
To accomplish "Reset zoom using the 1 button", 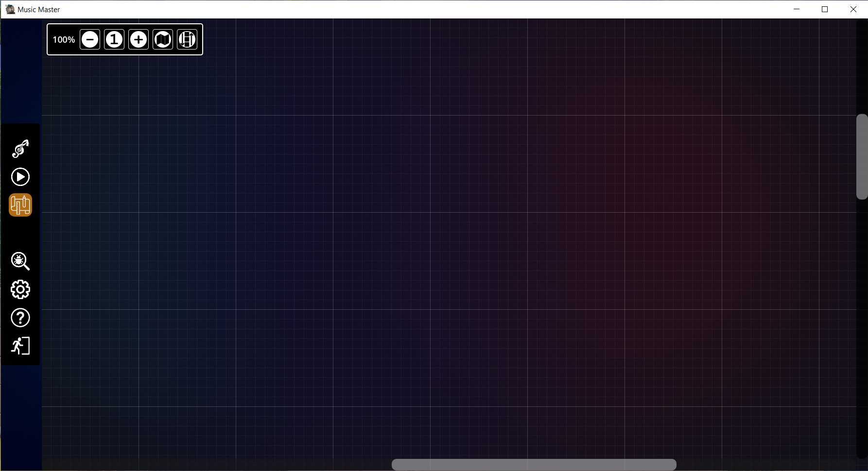I will pyautogui.click(x=114, y=39).
